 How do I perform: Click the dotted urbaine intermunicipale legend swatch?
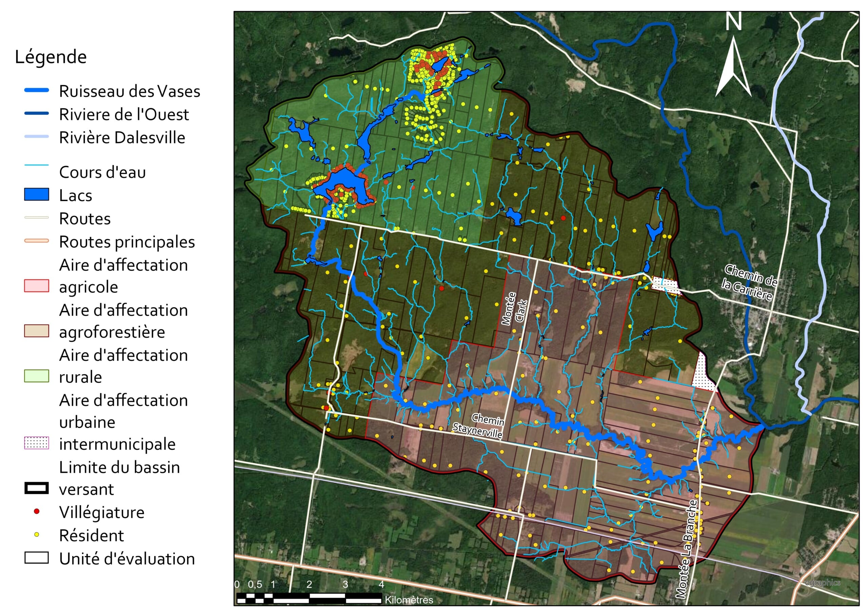click(37, 443)
